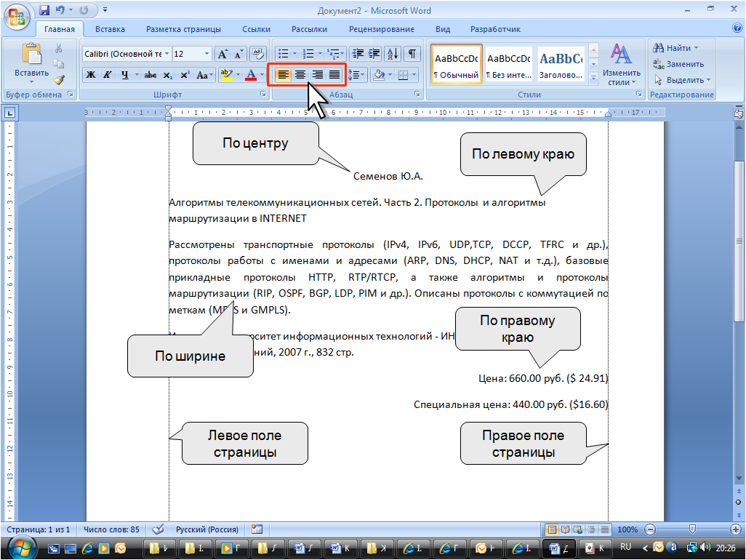
Task: Grow font size with large A icon
Action: click(x=222, y=54)
